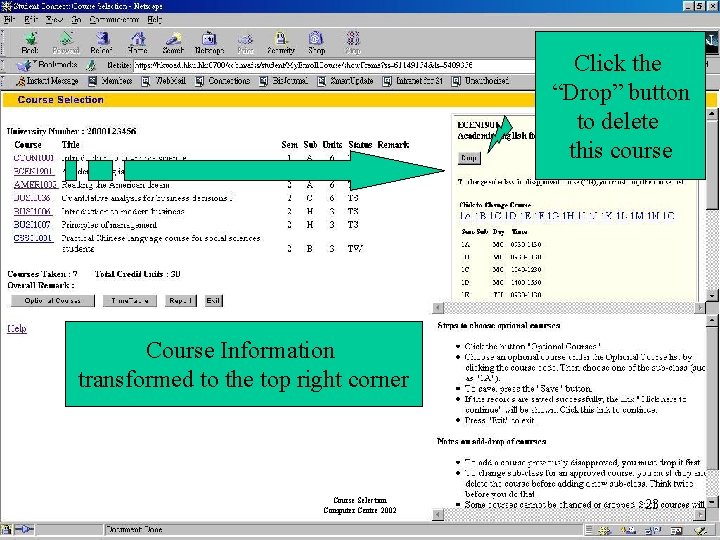Click scroll-left arrow of course detail frame

[x=438, y=308]
